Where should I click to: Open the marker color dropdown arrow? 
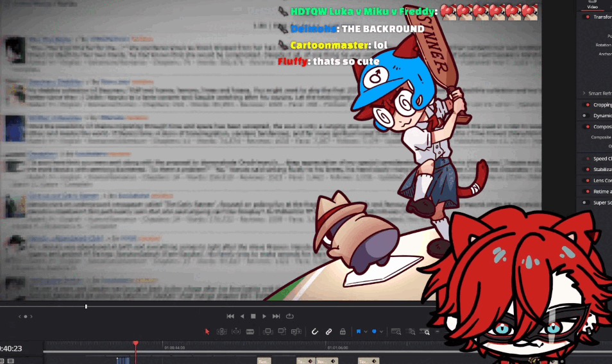coord(381,332)
